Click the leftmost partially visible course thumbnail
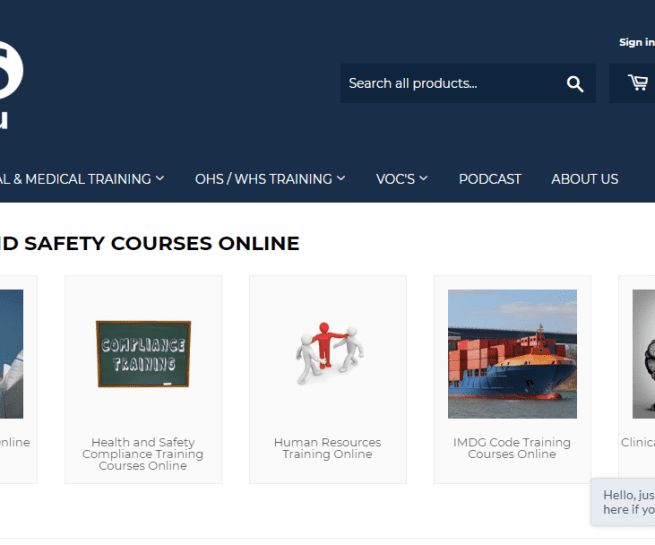This screenshot has height=545, width=655. pos(11,354)
